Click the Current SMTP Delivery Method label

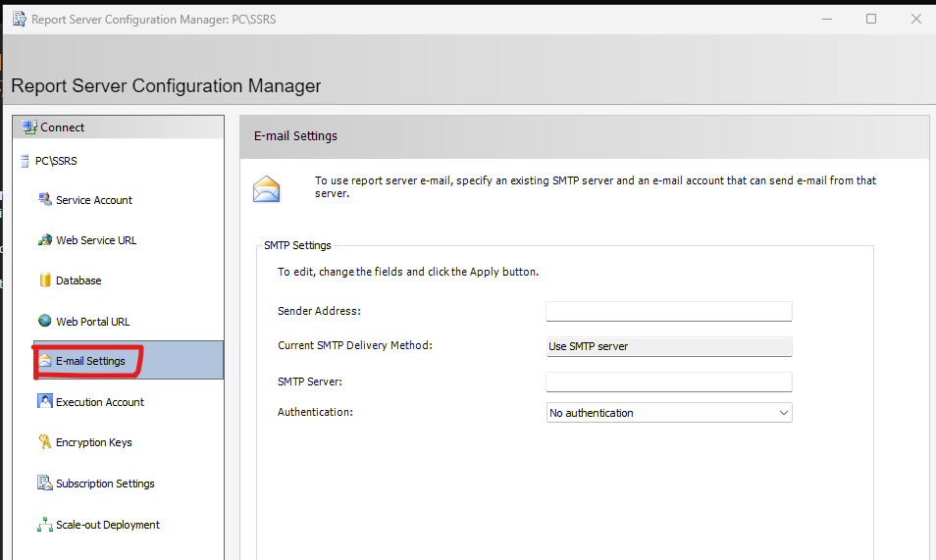click(354, 345)
